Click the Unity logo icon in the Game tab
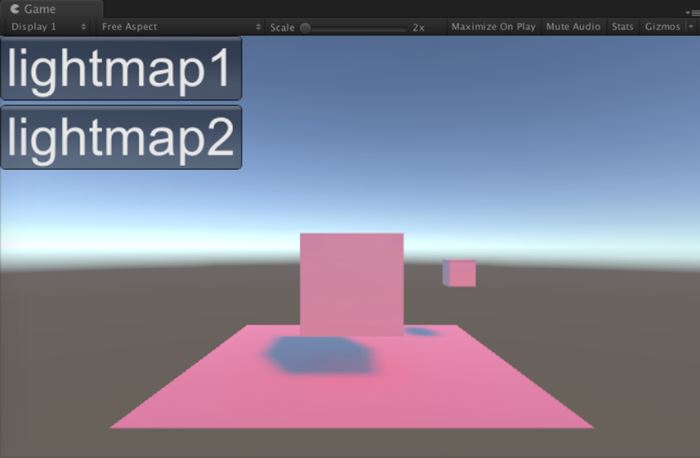The width and height of the screenshot is (700, 458). tap(15, 9)
